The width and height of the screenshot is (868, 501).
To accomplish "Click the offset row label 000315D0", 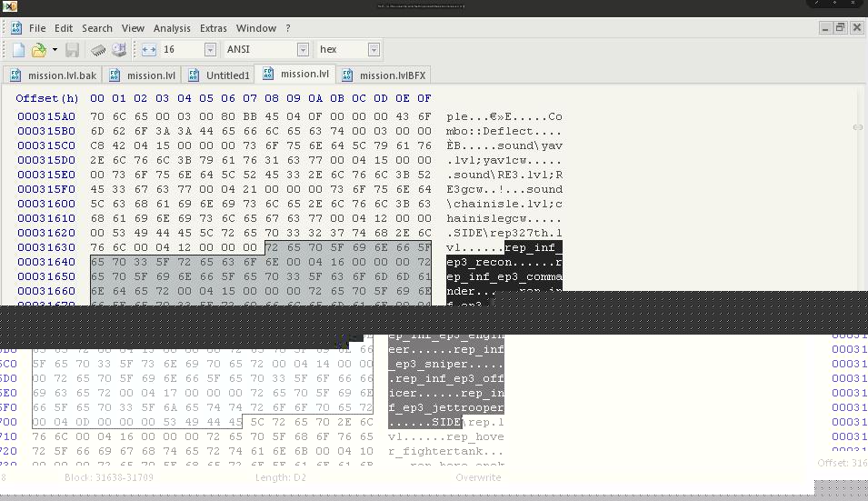I will tap(46, 161).
